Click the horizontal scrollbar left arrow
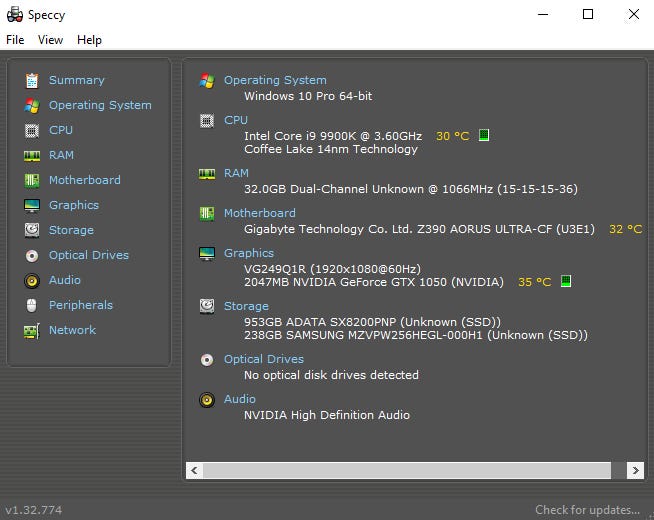The height and width of the screenshot is (520, 654). tap(196, 470)
